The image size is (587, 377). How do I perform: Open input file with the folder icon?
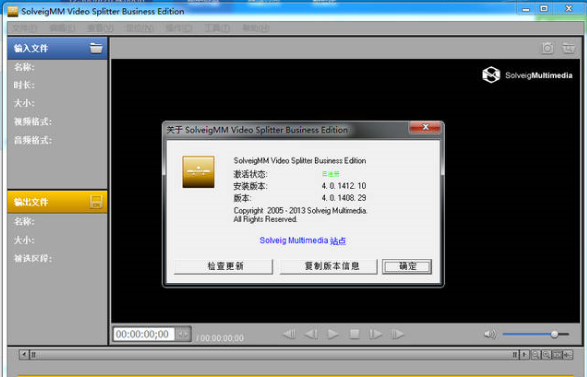[x=96, y=48]
